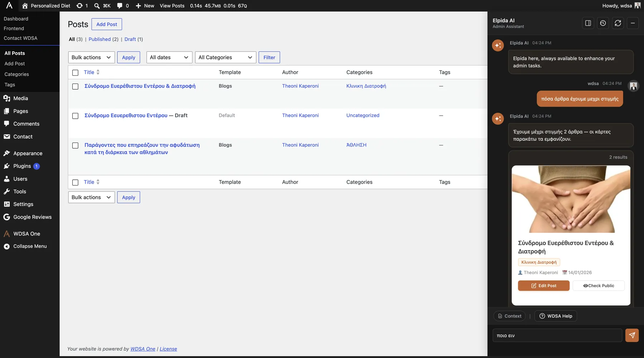
Task: Click the Context button in chat panel
Action: [509, 316]
